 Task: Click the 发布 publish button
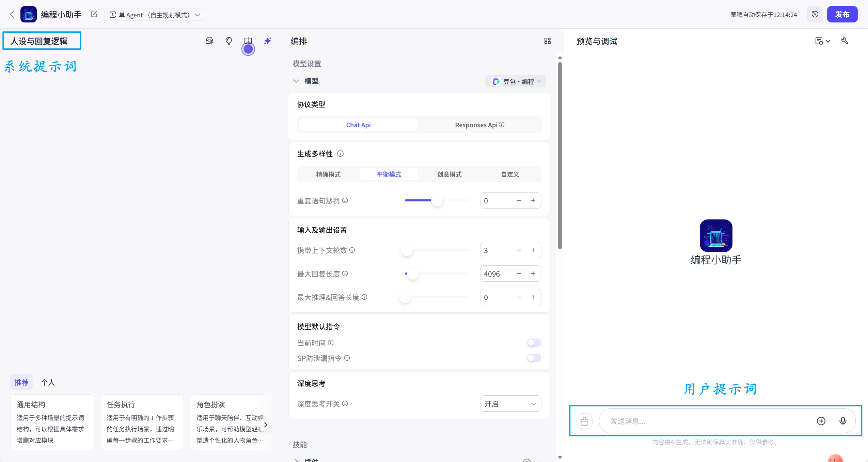click(843, 14)
